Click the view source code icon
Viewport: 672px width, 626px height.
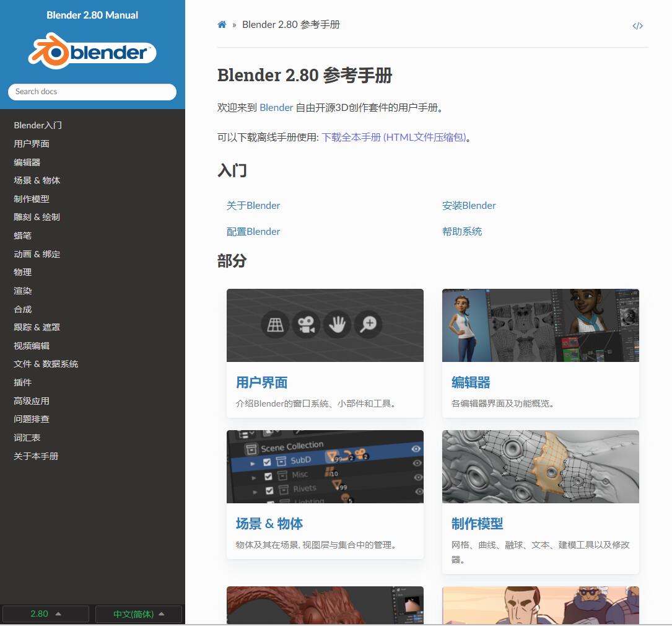click(637, 25)
